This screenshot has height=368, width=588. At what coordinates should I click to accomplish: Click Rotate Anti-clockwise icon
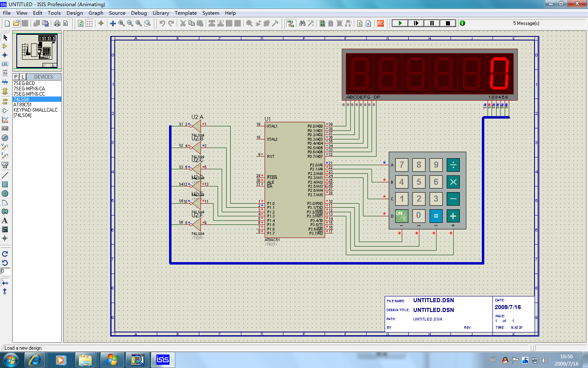(5, 263)
